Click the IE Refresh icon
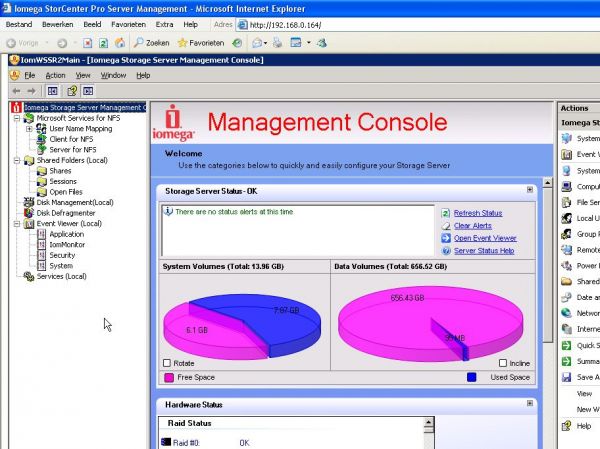The height and width of the screenshot is (449, 600). point(103,43)
